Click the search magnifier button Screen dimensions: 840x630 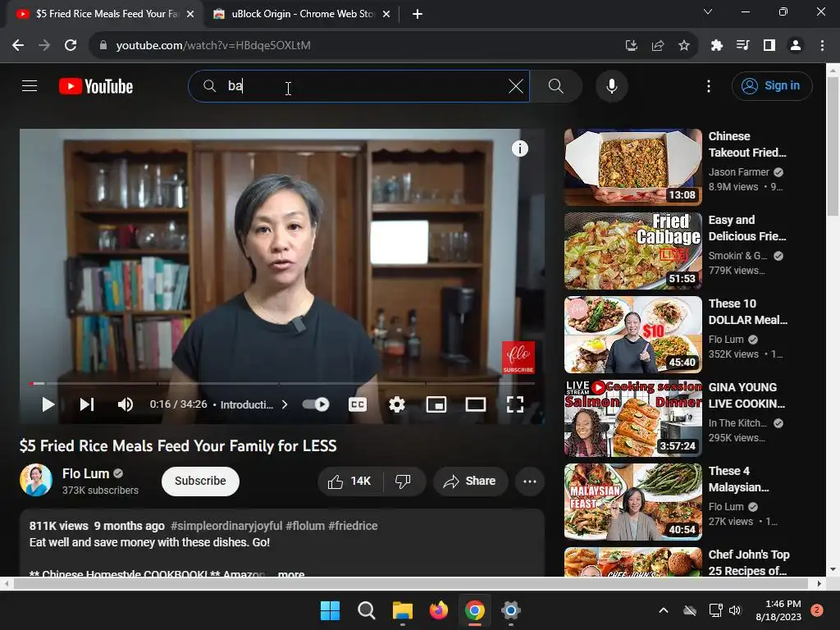(x=555, y=86)
